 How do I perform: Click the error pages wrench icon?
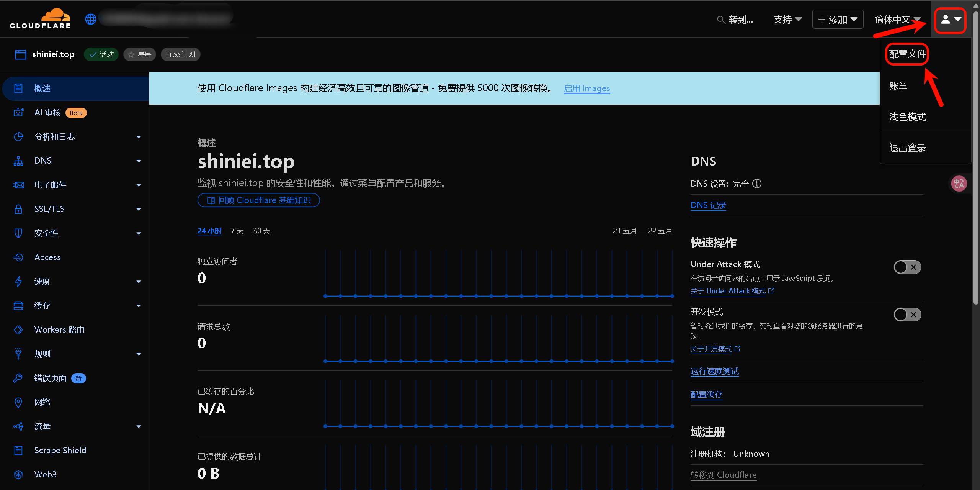[x=18, y=378]
